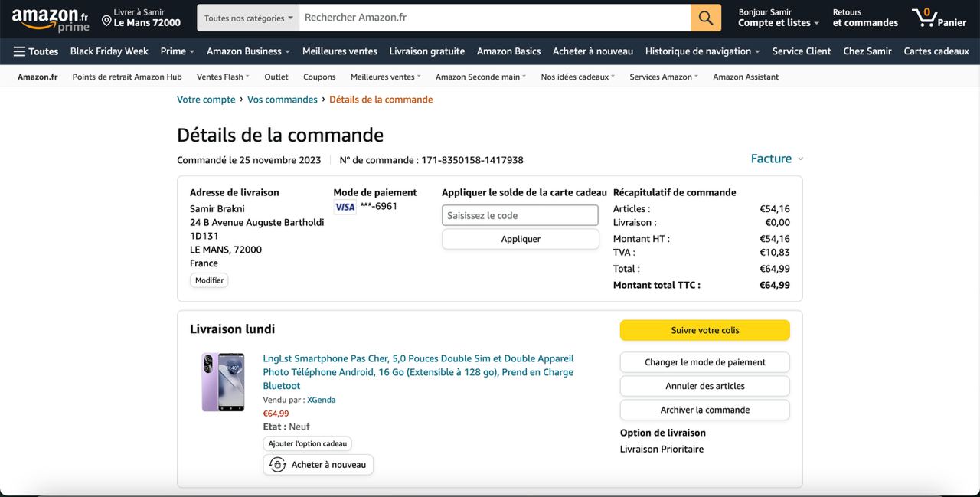Screen dimensions: 980x497
Task: Open the Toutes hamburger menu
Action: [x=36, y=51]
